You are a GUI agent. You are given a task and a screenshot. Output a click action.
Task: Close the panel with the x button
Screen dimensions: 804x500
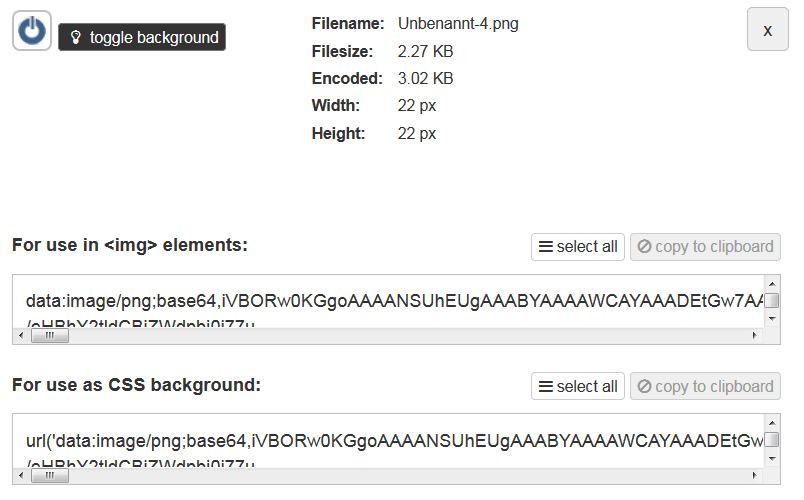(x=767, y=30)
